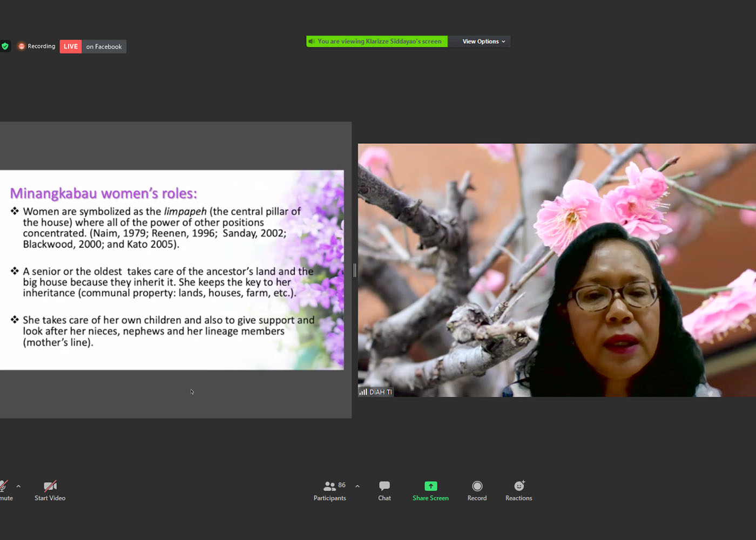
Task: Click the green encryption shield icon
Action: pyautogui.click(x=5, y=46)
